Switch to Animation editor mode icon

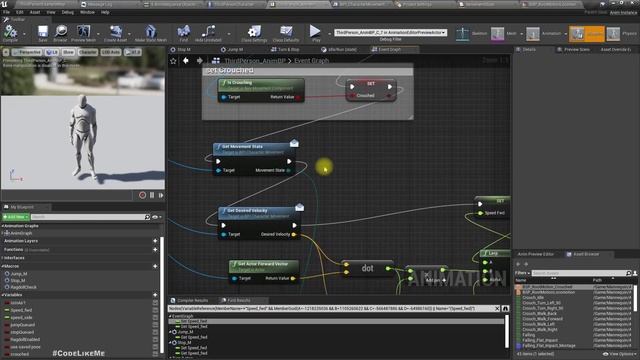[x=532, y=33]
